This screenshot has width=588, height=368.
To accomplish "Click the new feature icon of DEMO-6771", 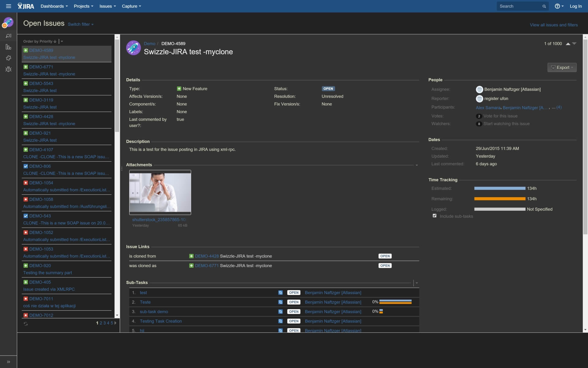I will (26, 67).
